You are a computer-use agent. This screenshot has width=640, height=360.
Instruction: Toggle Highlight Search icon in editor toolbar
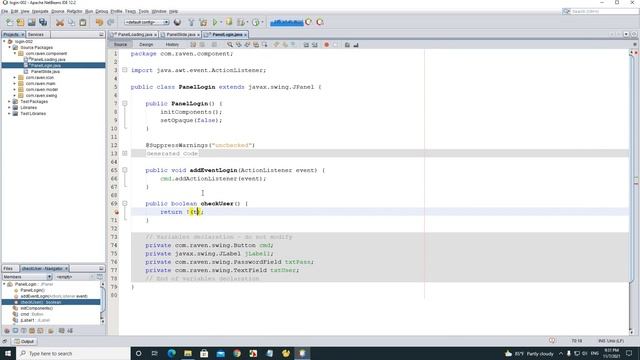click(256, 44)
